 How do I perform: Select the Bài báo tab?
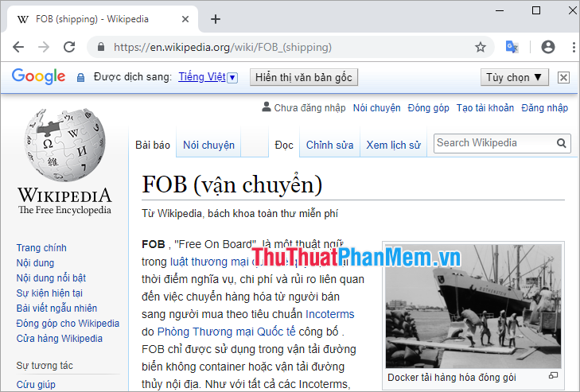point(153,145)
